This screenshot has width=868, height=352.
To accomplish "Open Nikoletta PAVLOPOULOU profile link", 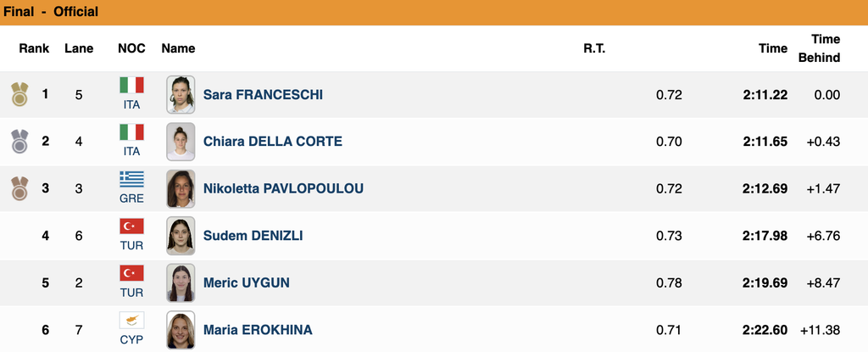I will 283,188.
